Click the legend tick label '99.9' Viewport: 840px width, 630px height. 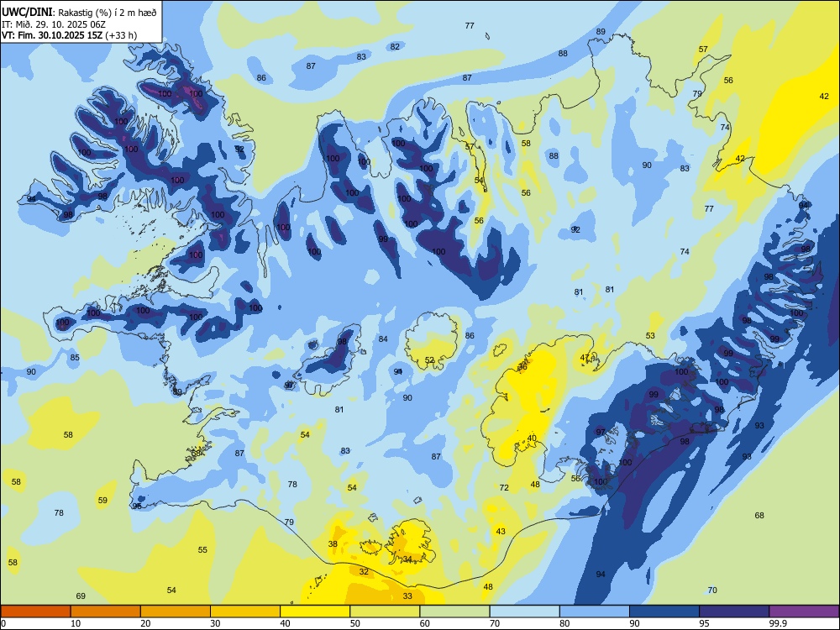777,623
